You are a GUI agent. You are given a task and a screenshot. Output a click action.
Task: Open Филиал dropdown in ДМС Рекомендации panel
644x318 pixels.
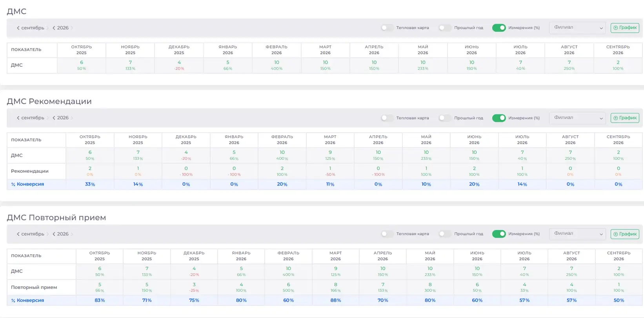pyautogui.click(x=577, y=118)
